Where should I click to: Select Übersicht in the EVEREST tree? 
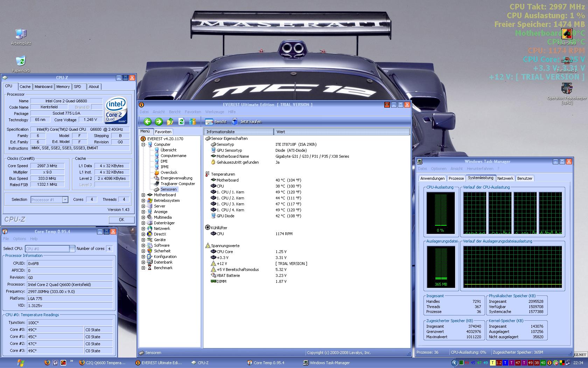click(168, 150)
